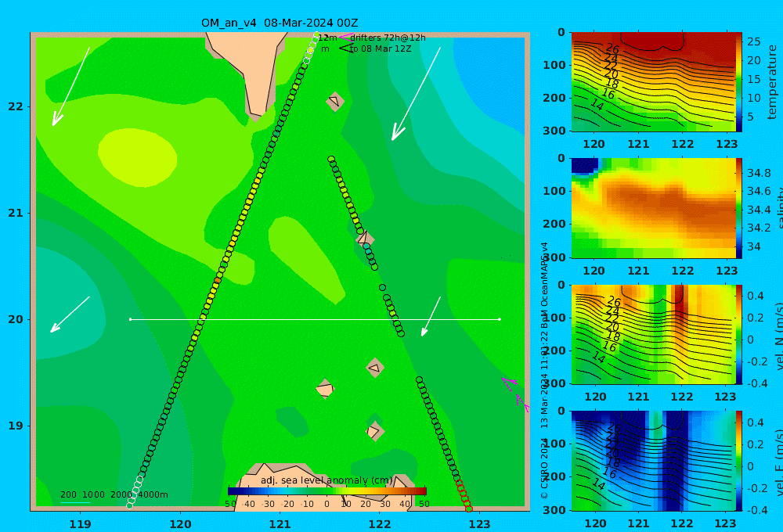Viewport: 783px width, 532px height.
Task: Click the western endpoint of the transect line
Action: click(x=130, y=319)
